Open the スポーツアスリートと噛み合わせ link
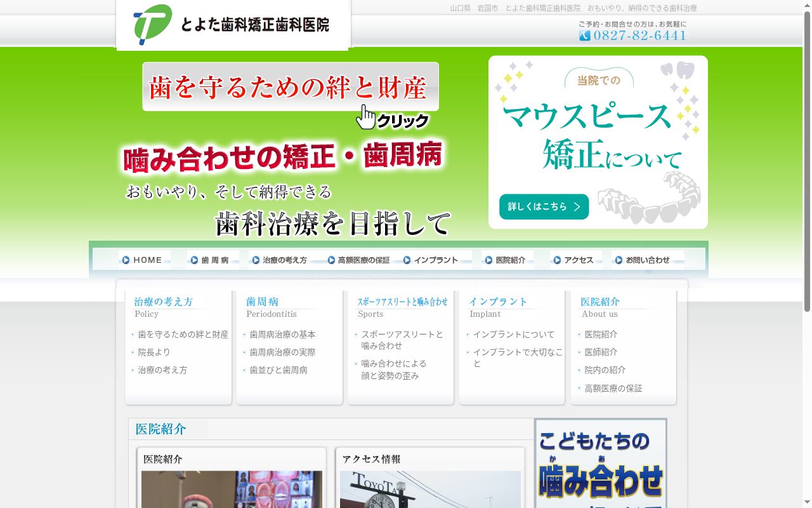812x508 pixels. click(402, 340)
